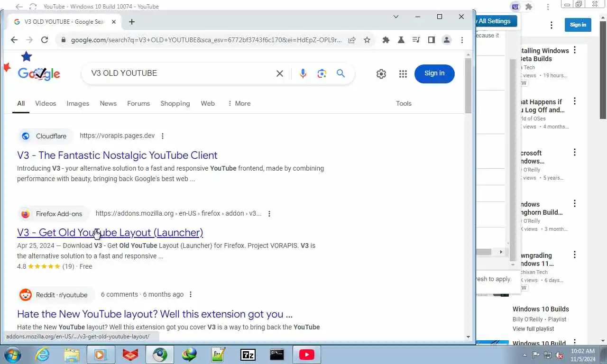Image resolution: width=607 pixels, height=364 pixels.
Task: Click the All Settings button in background window
Action: [496, 21]
